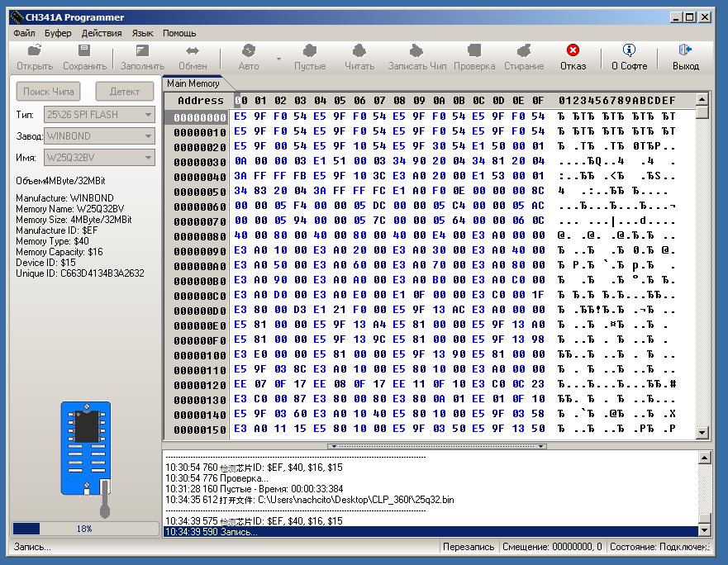
Task: Click the Выход exit icon
Action: (685, 51)
